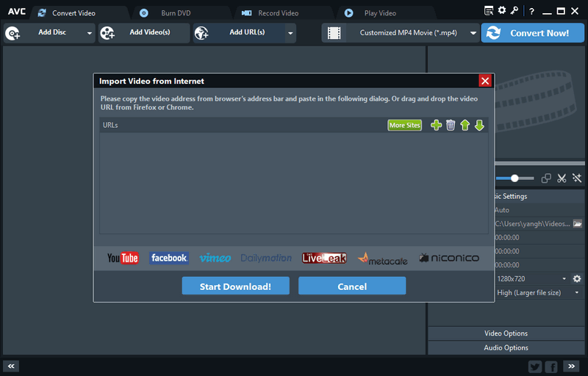The width and height of the screenshot is (588, 376).
Task: Click the LiveLeak logo
Action: click(x=324, y=258)
